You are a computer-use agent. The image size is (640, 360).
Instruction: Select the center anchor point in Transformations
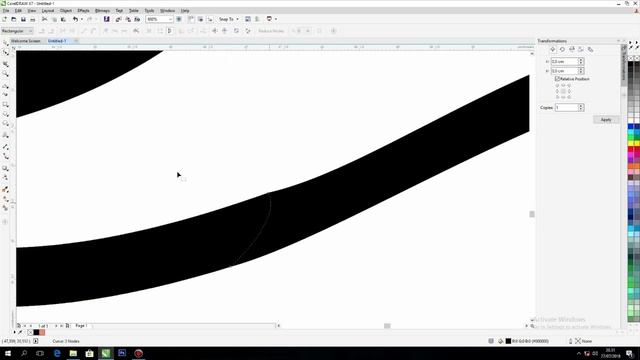563,91
